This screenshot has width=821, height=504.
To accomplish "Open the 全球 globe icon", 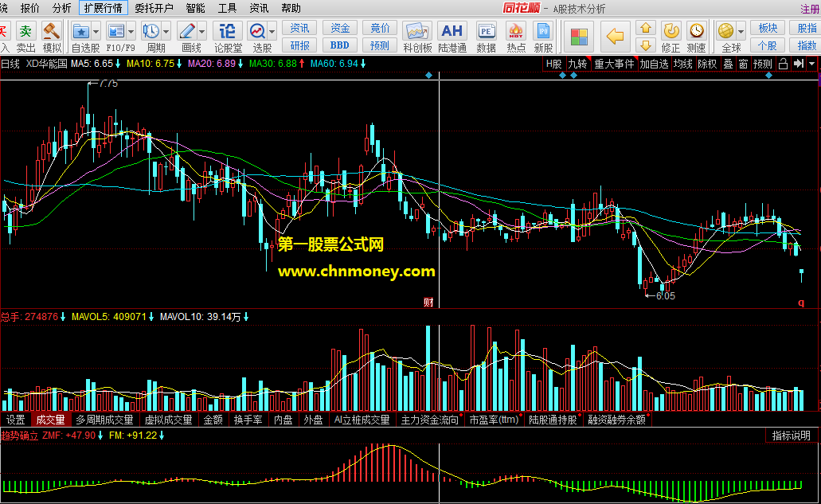I will coord(725,31).
